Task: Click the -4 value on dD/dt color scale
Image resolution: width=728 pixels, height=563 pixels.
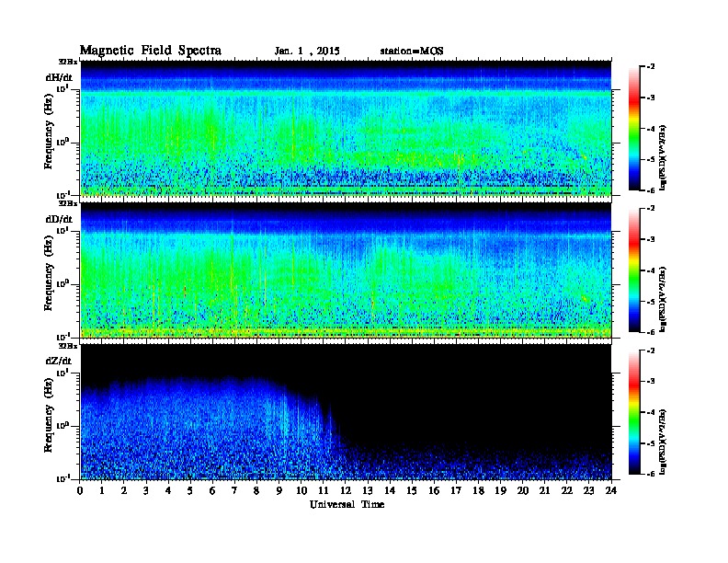Action: click(651, 270)
